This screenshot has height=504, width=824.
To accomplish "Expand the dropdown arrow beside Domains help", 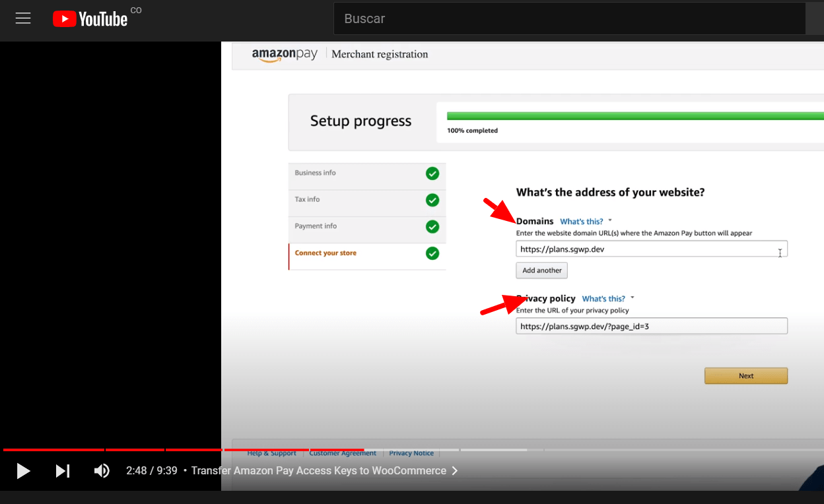I will 610,221.
